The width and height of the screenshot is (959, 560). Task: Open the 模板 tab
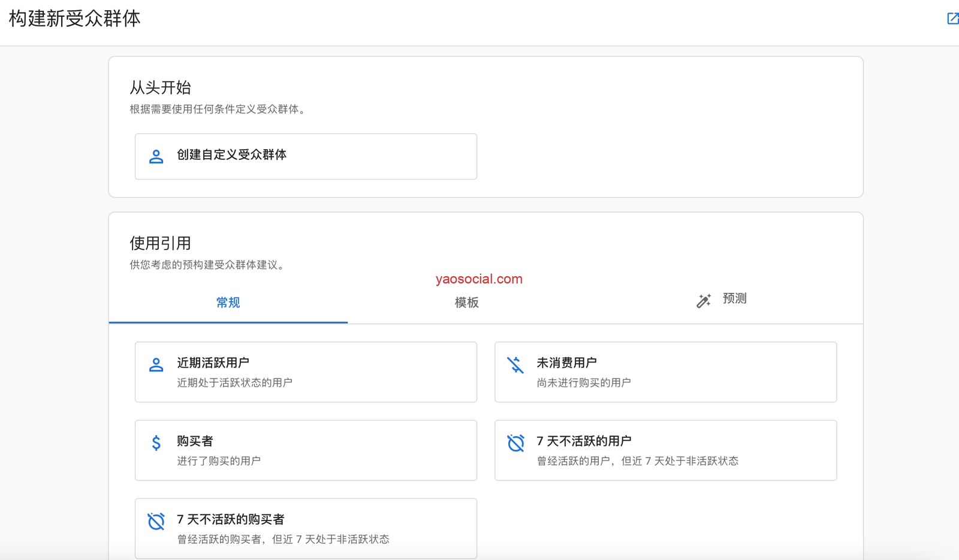coord(466,302)
